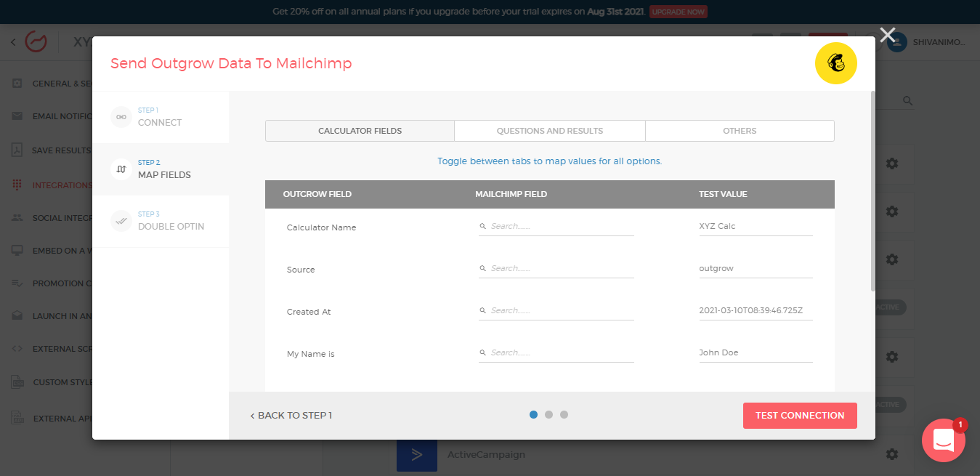The width and height of the screenshot is (980, 476).
Task: Click 'My Name is' field label
Action: [311, 354]
